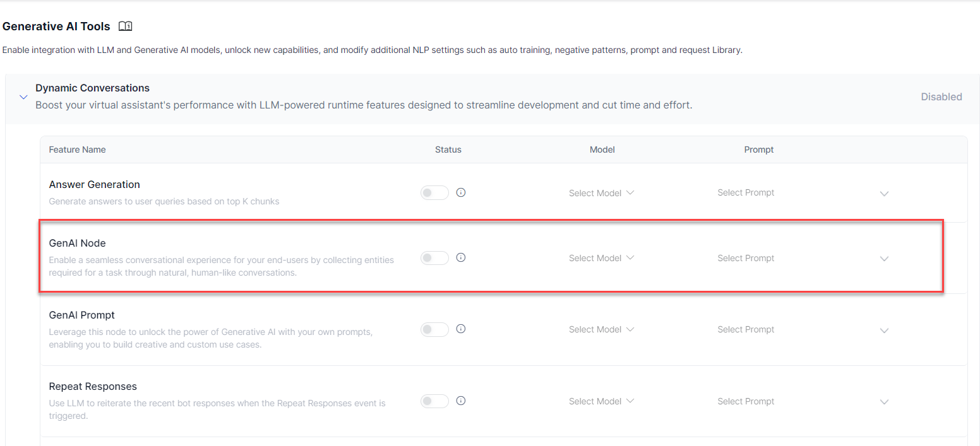Expand the GenAI Prompt row chevron
This screenshot has width=980, height=446.
coord(884,330)
